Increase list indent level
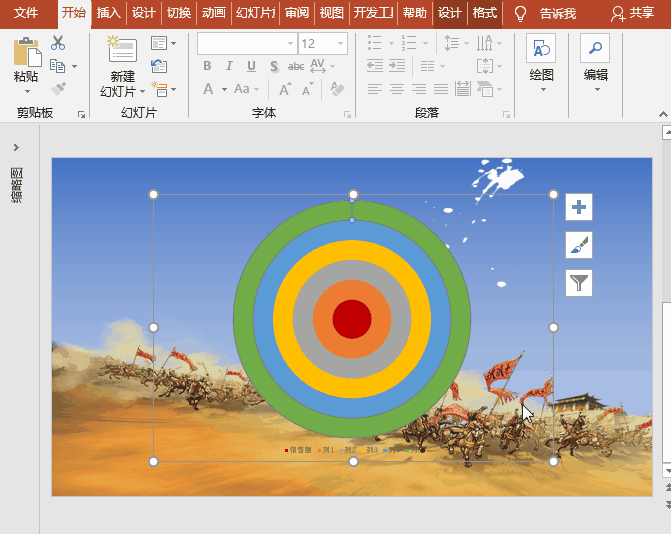The height and width of the screenshot is (534, 671). [x=397, y=66]
